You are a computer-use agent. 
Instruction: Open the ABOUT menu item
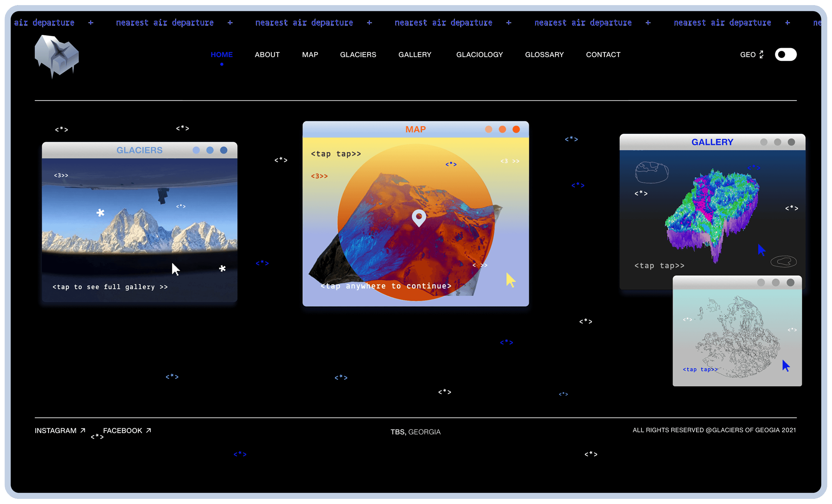267,55
